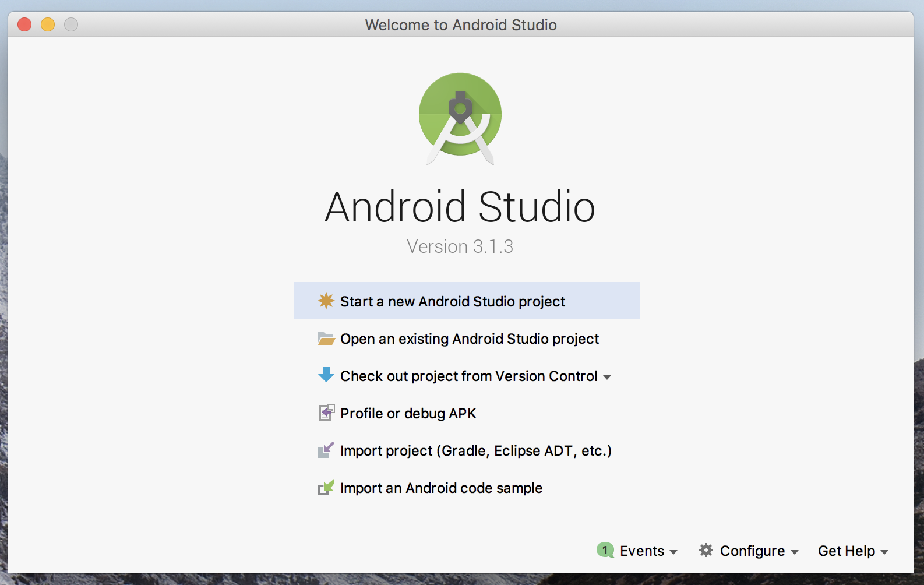Start a new Android Studio project
924x585 pixels.
pos(466,301)
